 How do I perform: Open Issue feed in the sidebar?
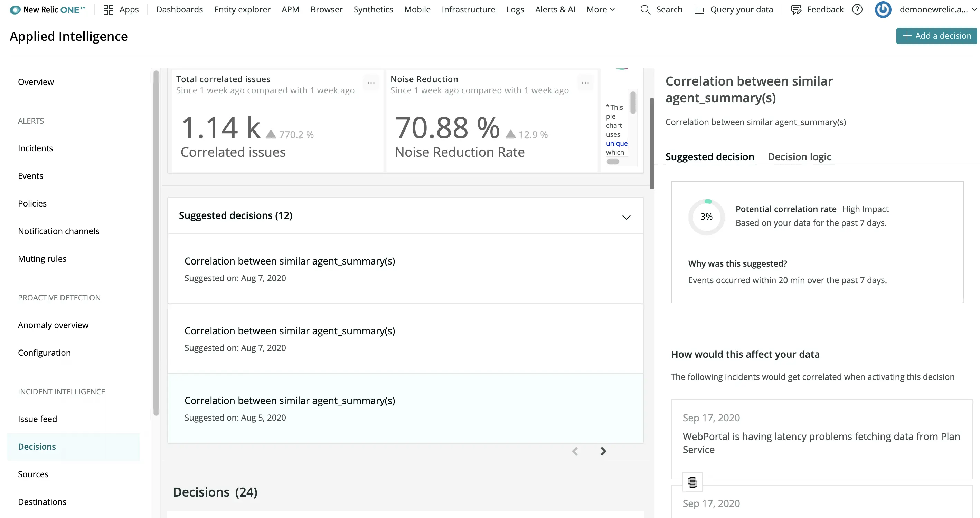click(37, 419)
